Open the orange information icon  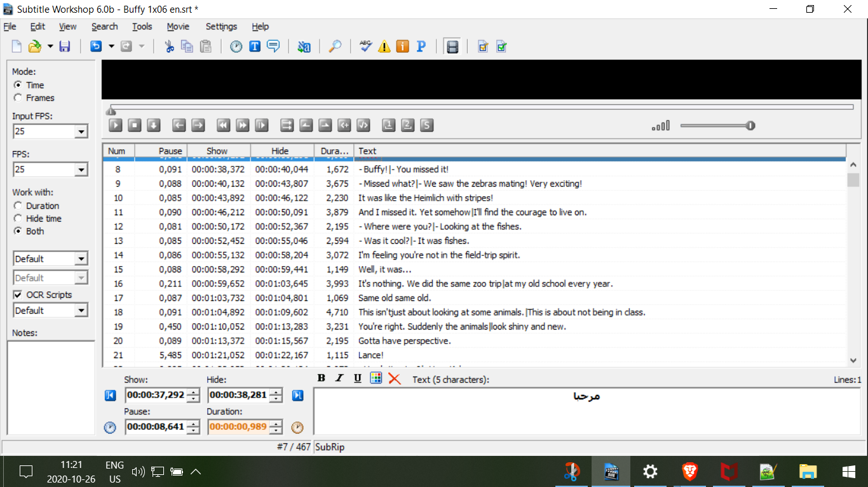402,46
